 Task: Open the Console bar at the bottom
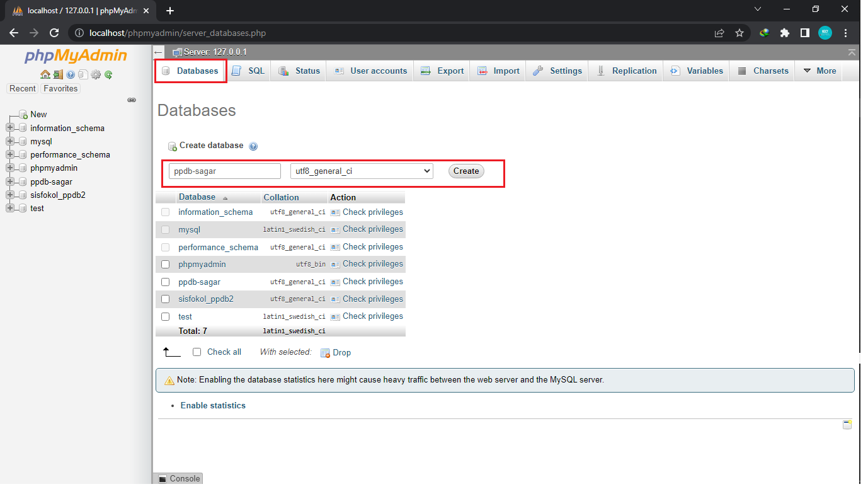[179, 479]
